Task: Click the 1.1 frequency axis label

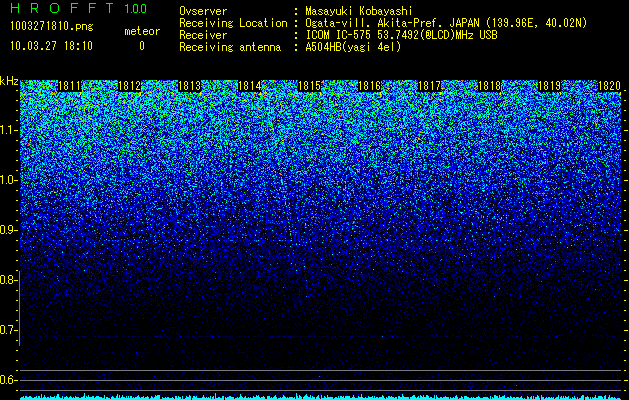Action: [8, 130]
